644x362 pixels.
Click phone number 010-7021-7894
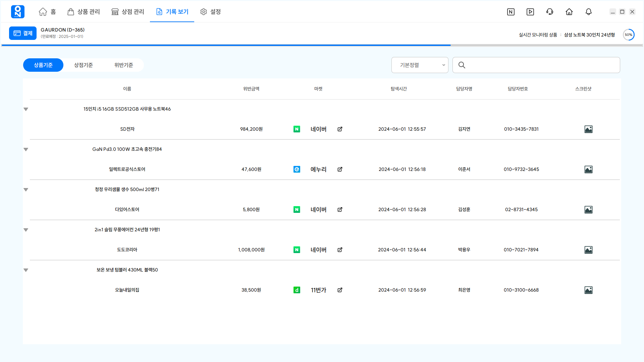point(521,250)
